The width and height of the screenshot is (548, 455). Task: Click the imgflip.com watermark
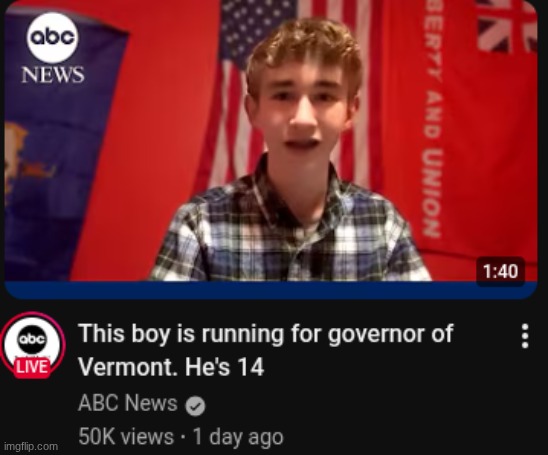(31, 446)
